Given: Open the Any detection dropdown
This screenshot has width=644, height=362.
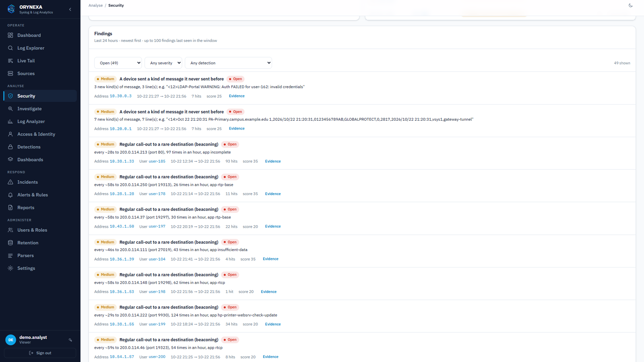Looking at the screenshot, I should pos(228,63).
